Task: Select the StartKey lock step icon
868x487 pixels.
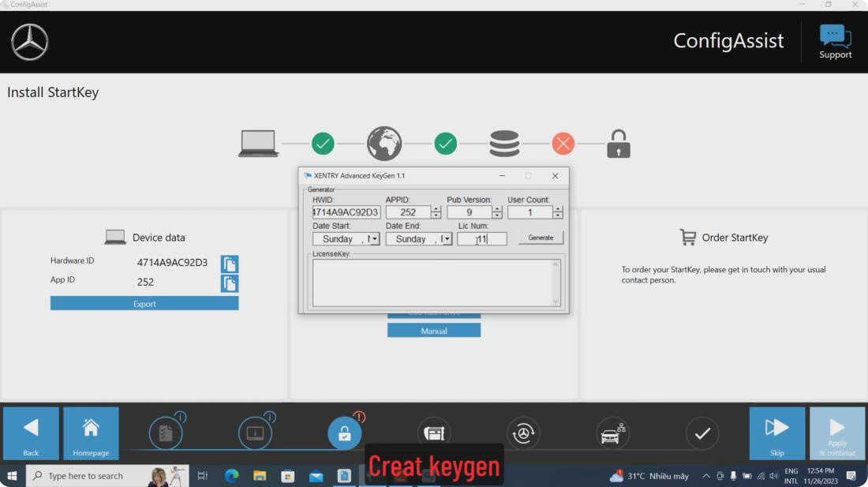Action: pyautogui.click(x=344, y=433)
